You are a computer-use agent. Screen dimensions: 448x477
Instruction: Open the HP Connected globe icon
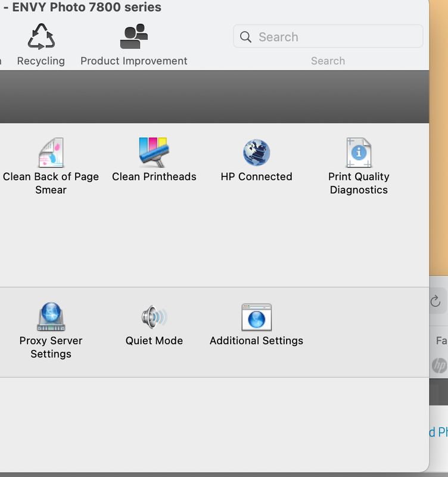coord(256,153)
